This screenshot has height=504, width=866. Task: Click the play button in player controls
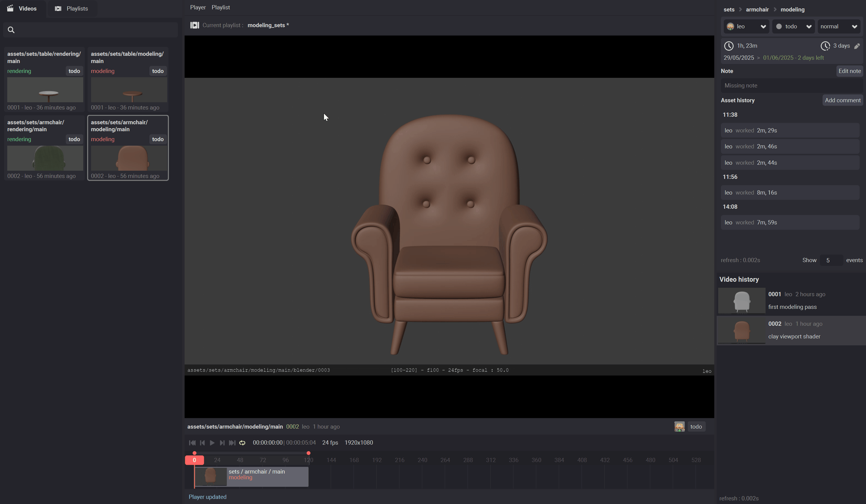(x=212, y=443)
